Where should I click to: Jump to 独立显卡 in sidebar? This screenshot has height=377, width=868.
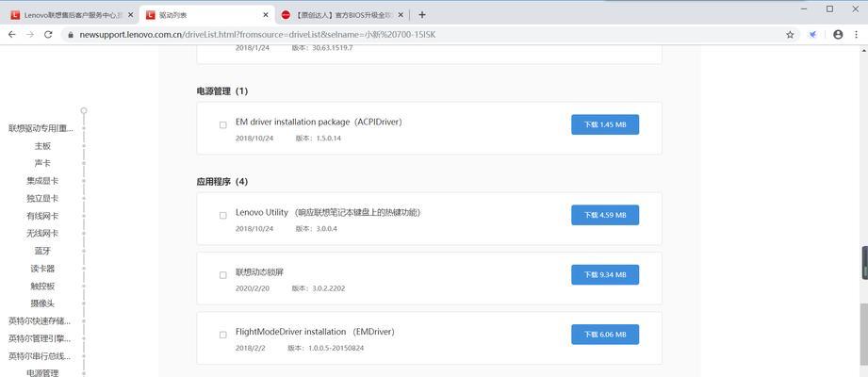pos(42,198)
